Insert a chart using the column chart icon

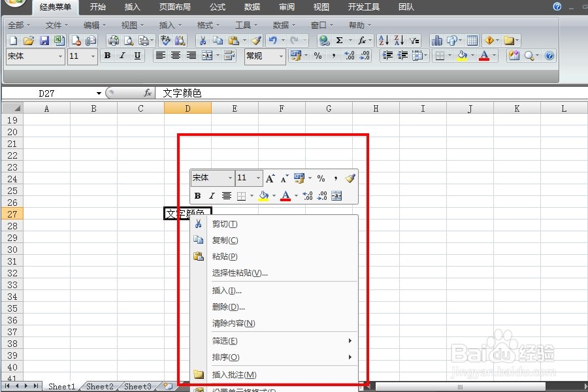click(436, 40)
